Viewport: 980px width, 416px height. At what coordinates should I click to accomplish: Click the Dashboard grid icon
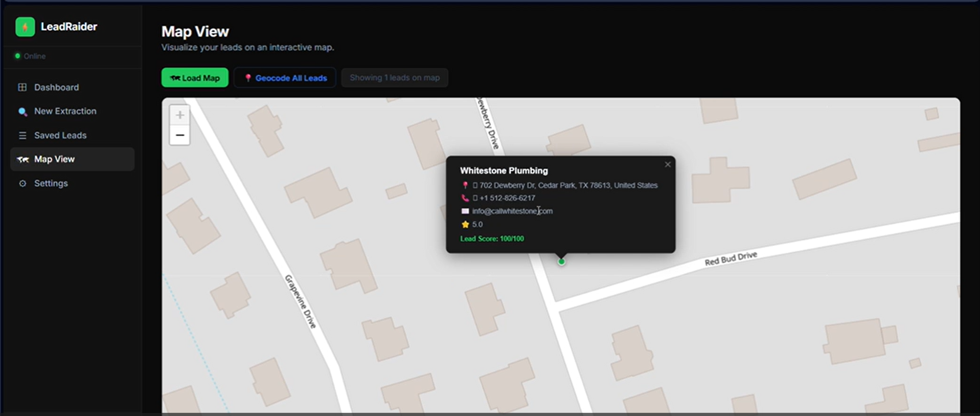click(22, 87)
